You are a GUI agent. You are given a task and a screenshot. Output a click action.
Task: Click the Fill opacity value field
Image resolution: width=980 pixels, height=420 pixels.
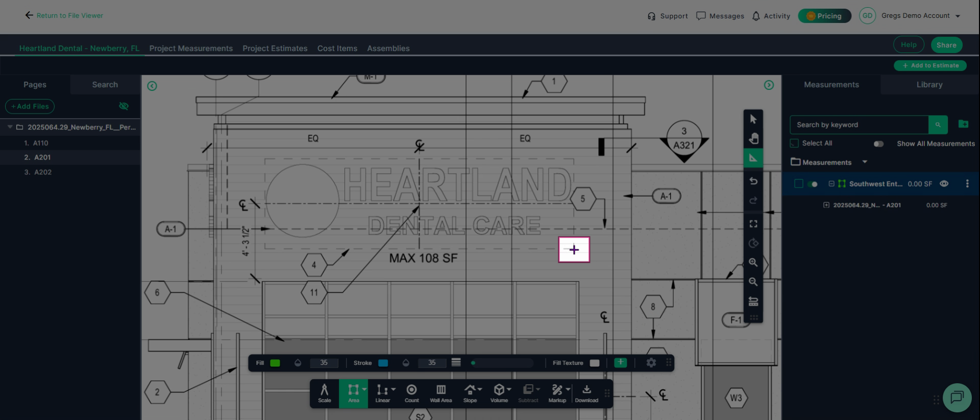point(324,363)
